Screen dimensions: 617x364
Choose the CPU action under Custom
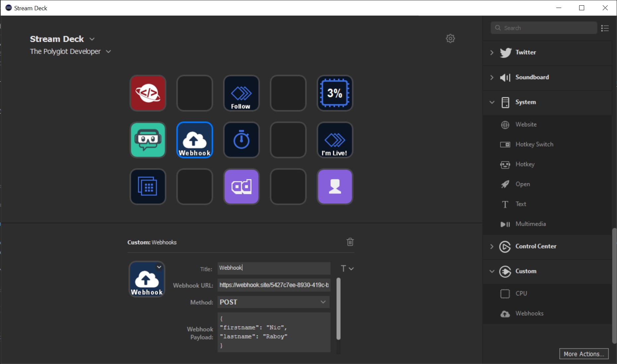547,294
